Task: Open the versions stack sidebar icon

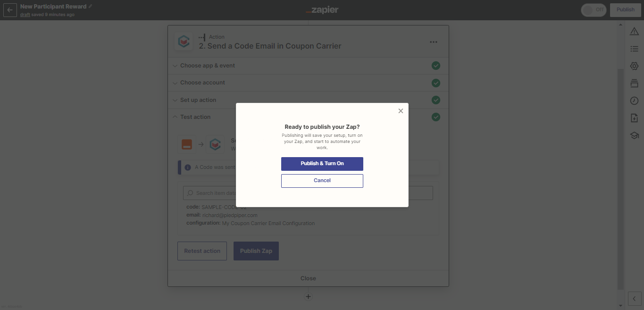Action: 634,84
